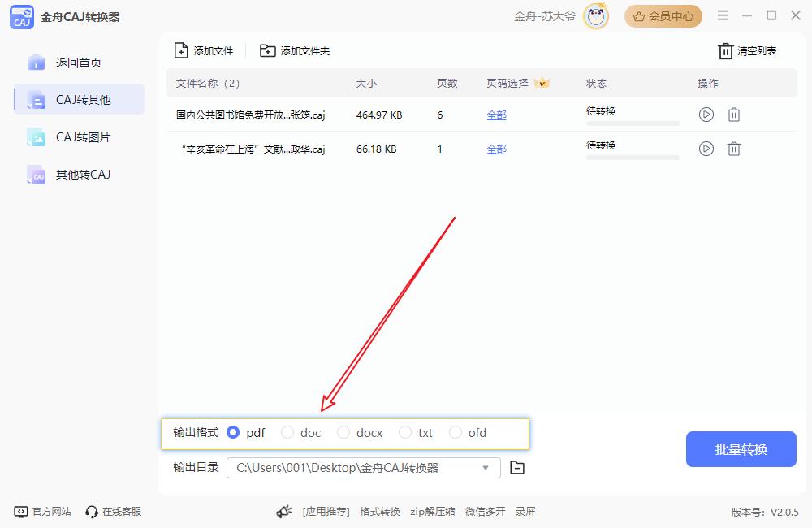This screenshot has width=812, height=528.
Task: Delete the 辛亥革命在上海 file from list
Action: [x=733, y=149]
